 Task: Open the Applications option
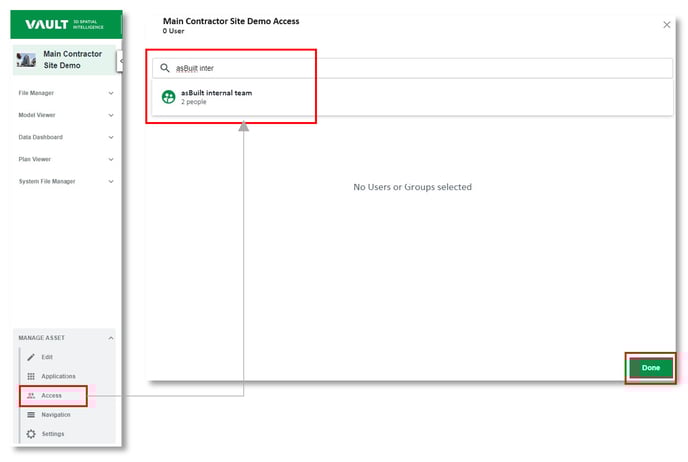pyautogui.click(x=58, y=376)
